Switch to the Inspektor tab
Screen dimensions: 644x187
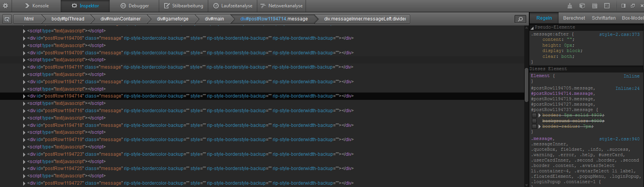85,6
